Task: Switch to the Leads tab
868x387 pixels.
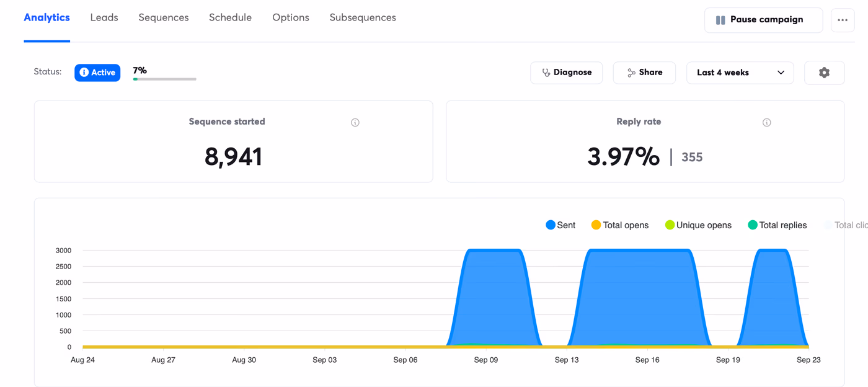Action: pyautogui.click(x=104, y=17)
